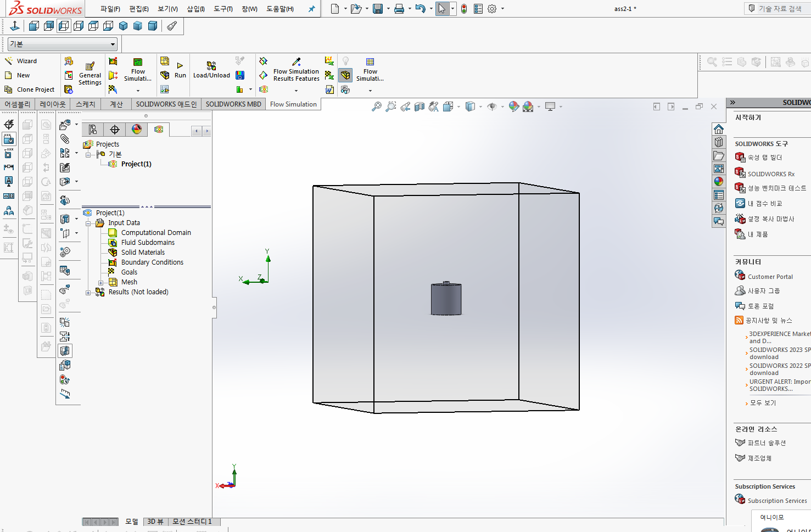Click the light bulb icon in ribbon

coord(345,61)
